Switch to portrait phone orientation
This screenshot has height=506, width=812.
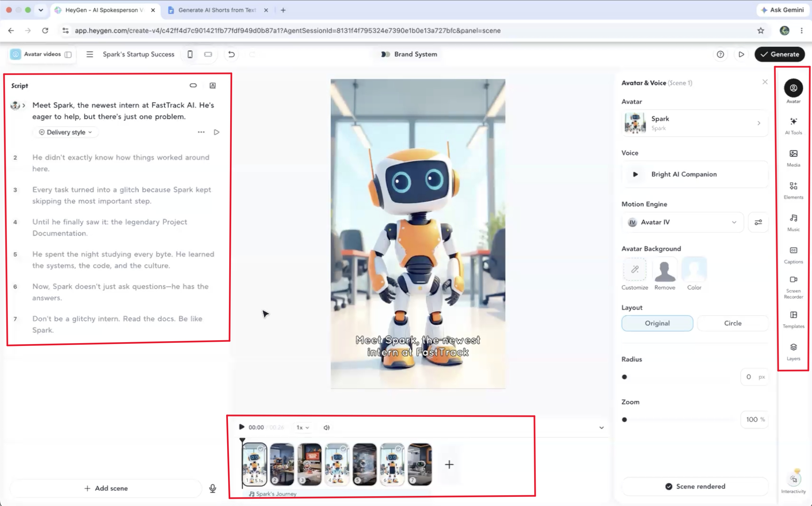(190, 54)
